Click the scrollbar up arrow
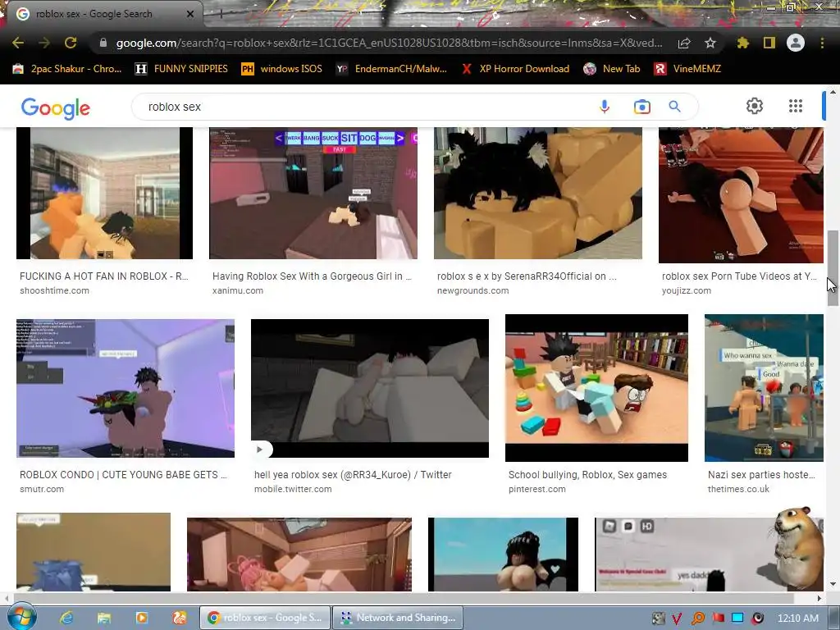 pyautogui.click(x=833, y=92)
